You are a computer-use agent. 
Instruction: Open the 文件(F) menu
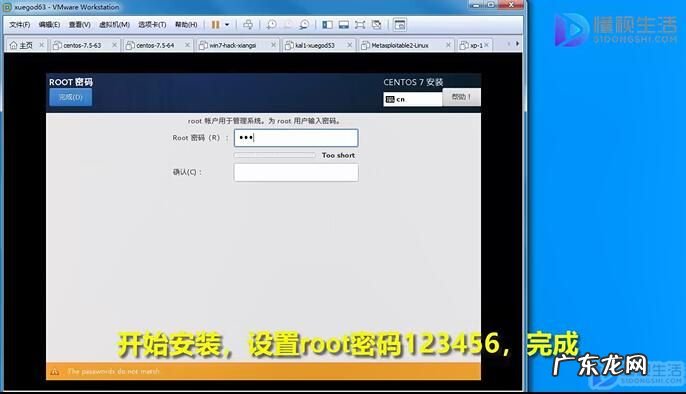(x=20, y=25)
